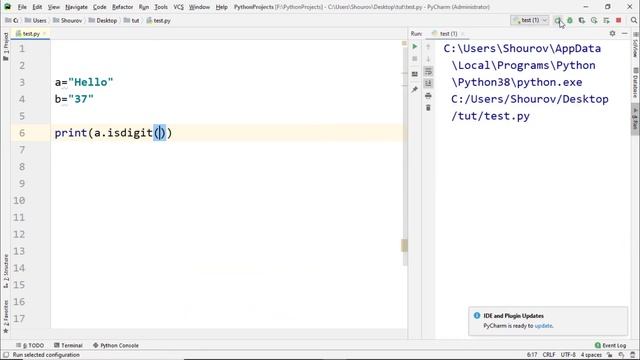Screen dimensions: 640x360
Task: Open Run panel settings gear
Action: point(612,33)
